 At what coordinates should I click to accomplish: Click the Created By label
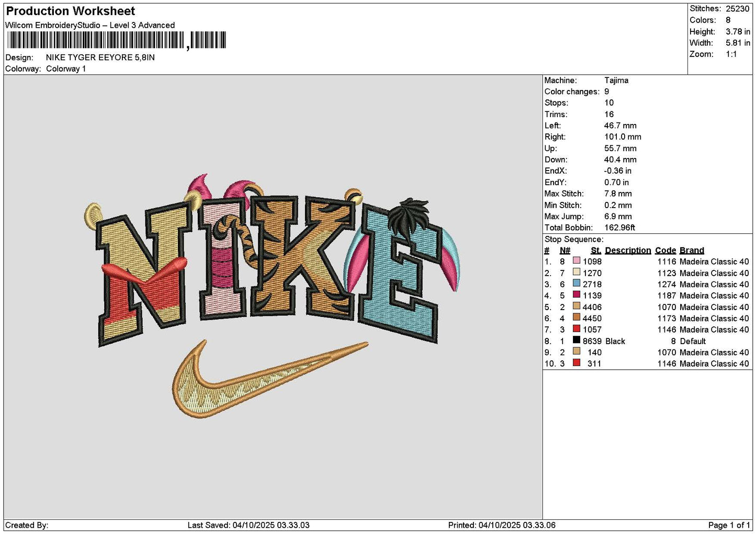coord(27,525)
